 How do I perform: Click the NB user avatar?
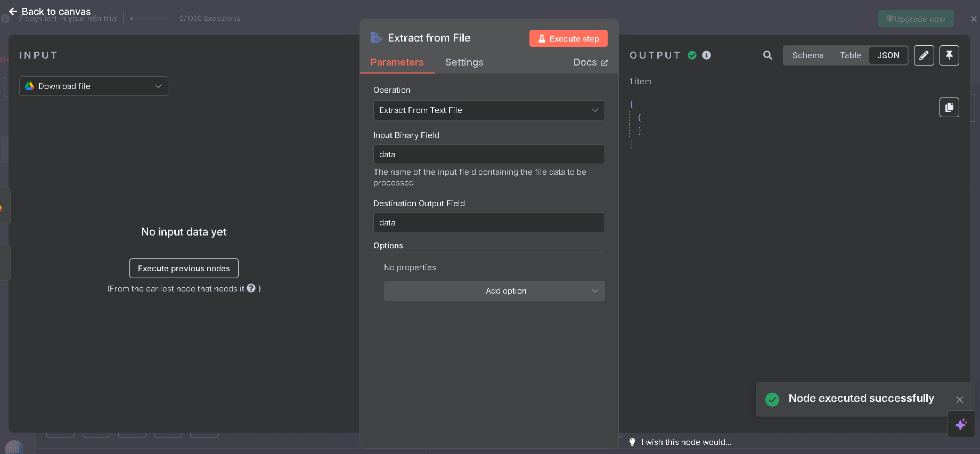[x=14, y=448]
